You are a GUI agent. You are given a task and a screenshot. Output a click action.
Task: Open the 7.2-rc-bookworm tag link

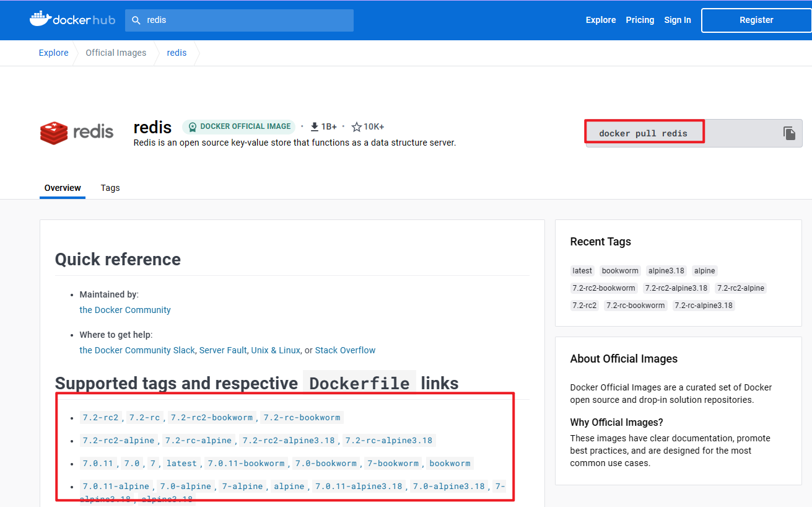(x=302, y=418)
